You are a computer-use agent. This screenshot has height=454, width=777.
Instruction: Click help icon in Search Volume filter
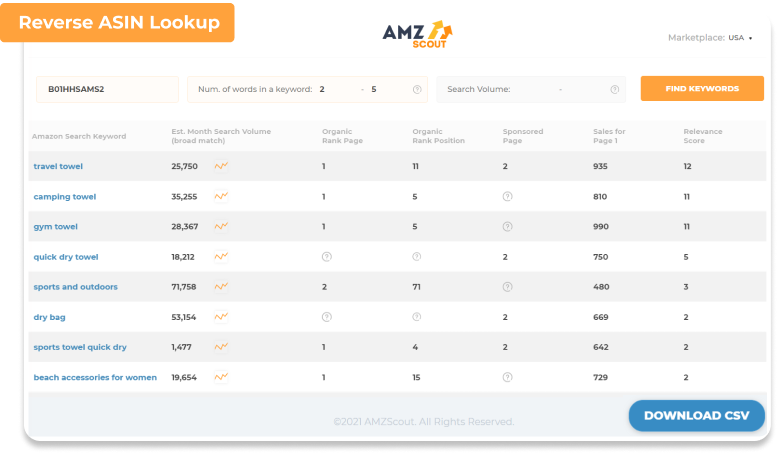[x=614, y=89]
